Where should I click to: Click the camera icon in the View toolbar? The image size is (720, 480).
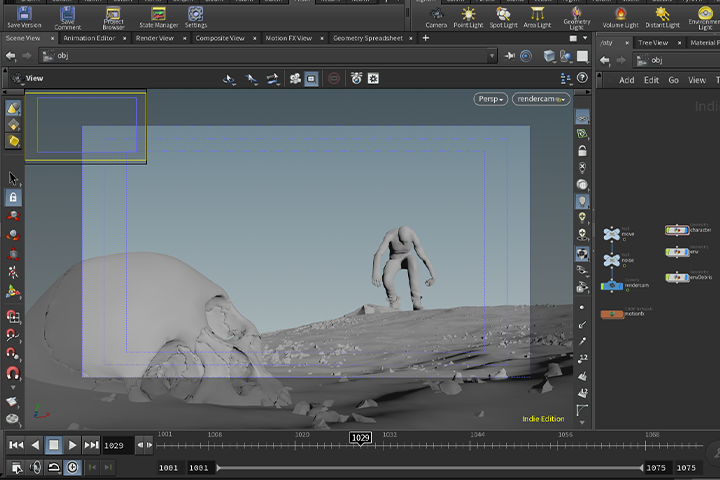point(295,79)
